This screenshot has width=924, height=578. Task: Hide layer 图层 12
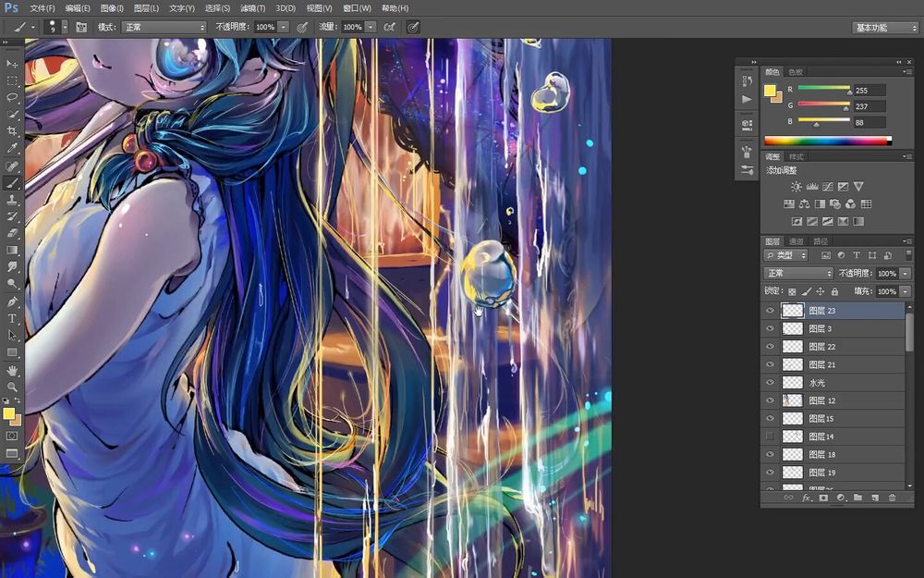coord(770,400)
